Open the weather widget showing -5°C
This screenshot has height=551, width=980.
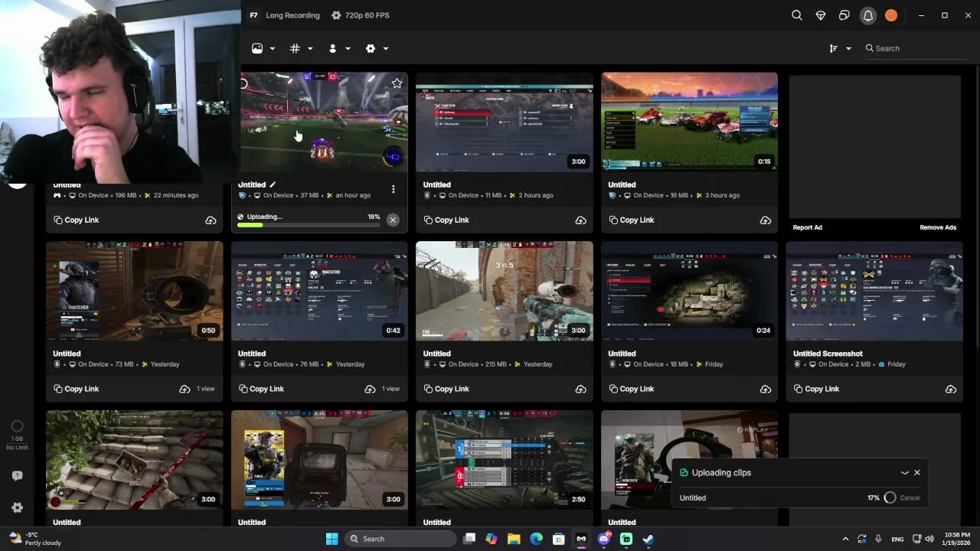pos(35,539)
